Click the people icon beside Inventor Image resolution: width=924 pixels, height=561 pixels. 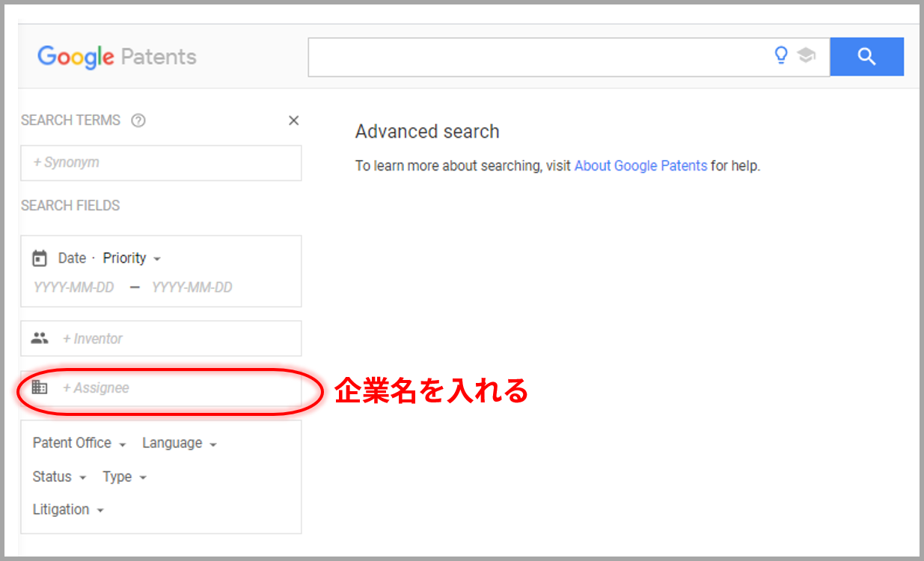[40, 338]
